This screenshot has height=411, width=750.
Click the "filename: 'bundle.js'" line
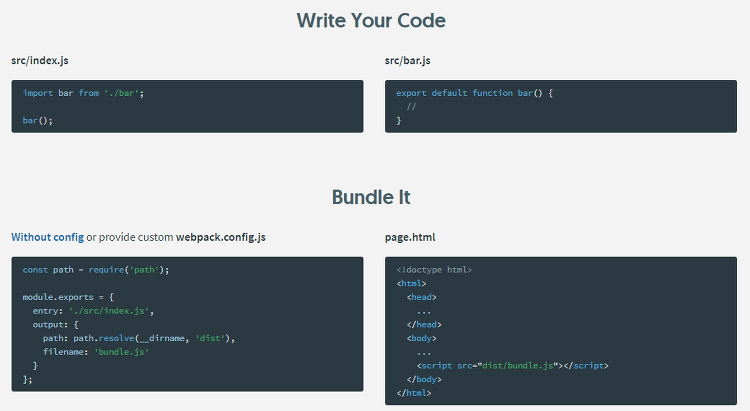coord(96,352)
